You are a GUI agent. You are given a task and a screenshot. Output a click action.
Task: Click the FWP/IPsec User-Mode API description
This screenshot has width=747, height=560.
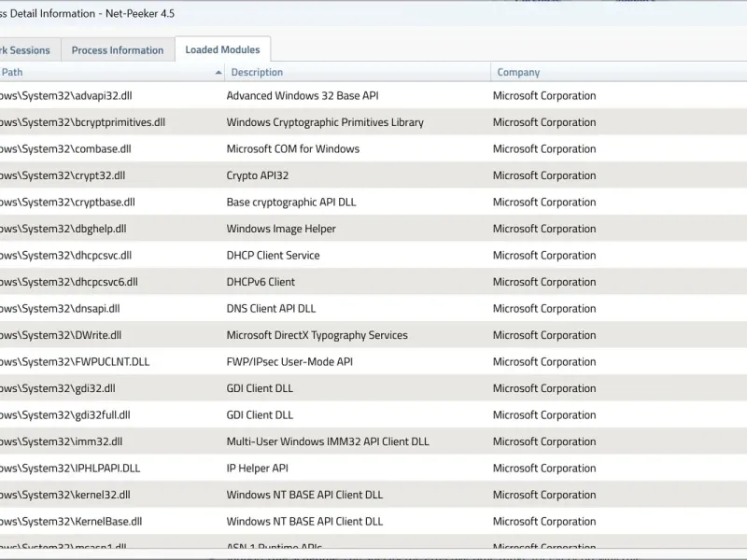click(x=289, y=362)
